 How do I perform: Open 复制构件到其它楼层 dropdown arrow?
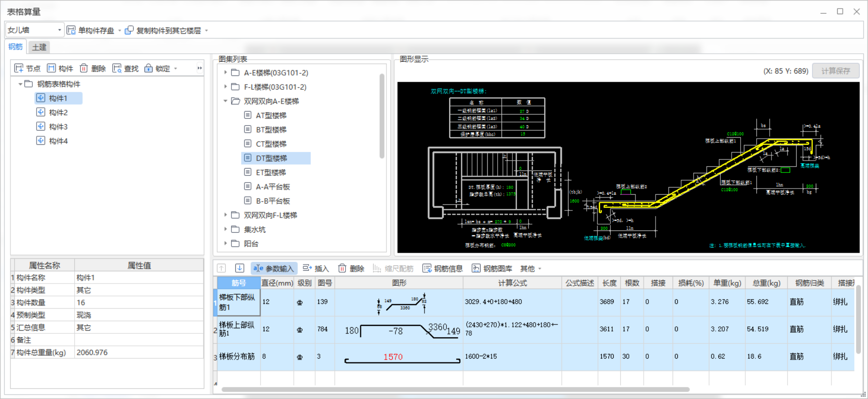[x=206, y=30]
